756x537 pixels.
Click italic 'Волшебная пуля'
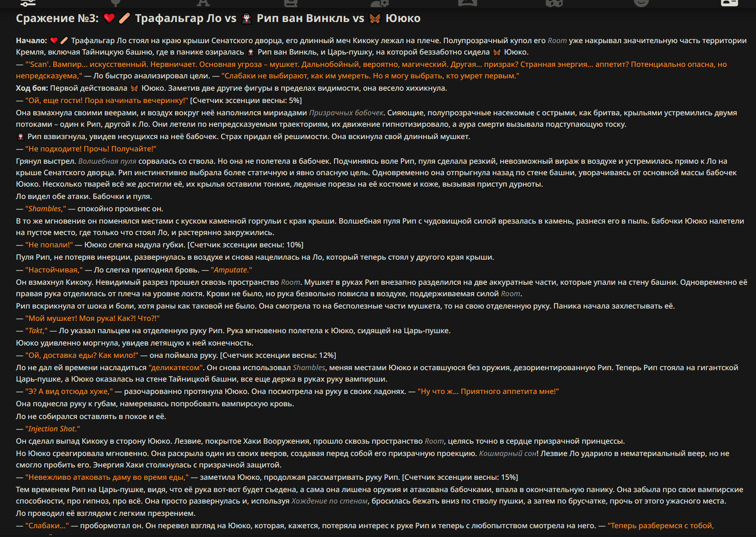pos(107,161)
